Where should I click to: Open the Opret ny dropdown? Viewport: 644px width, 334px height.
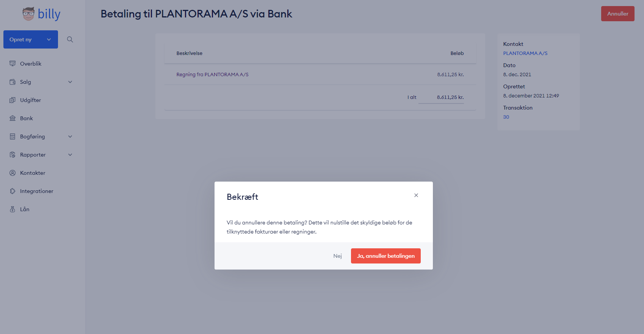tap(31, 39)
